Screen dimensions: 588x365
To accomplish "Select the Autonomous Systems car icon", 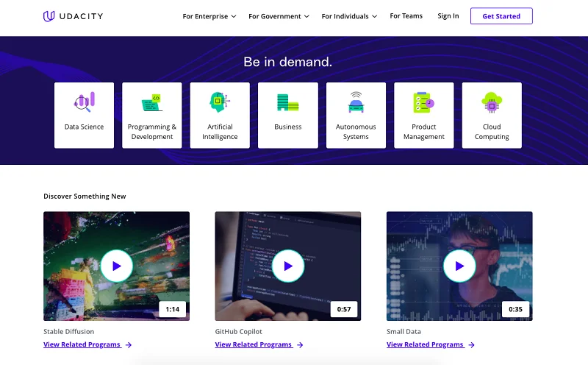I will click(356, 102).
